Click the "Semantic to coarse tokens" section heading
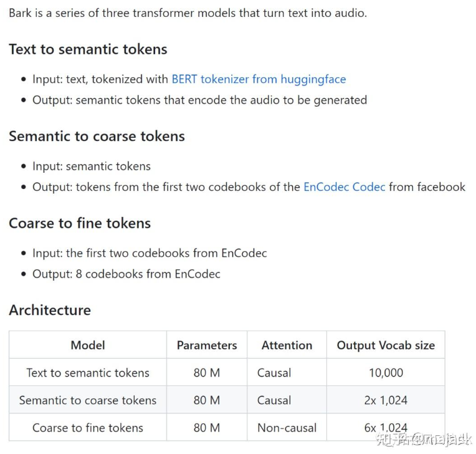Image resolution: width=476 pixels, height=454 pixels. (x=97, y=136)
